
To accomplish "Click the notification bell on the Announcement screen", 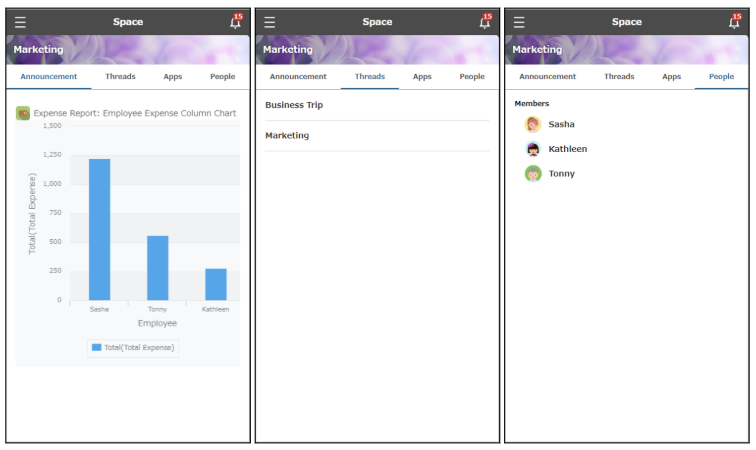I will (x=235, y=22).
